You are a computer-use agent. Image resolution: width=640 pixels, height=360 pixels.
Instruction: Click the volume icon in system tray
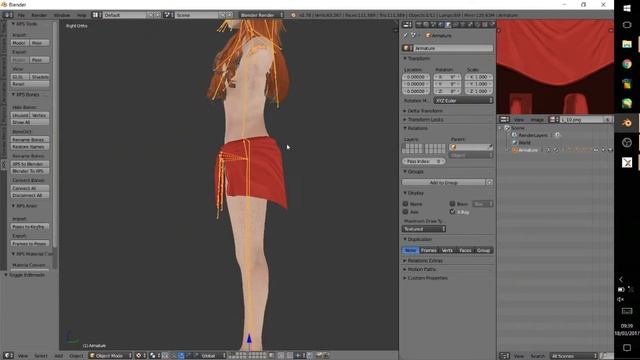click(621, 299)
